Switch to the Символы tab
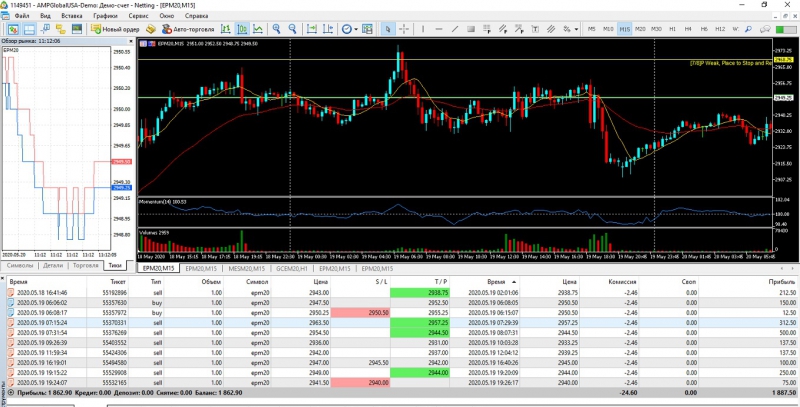This screenshot has height=407, width=800. (19, 266)
